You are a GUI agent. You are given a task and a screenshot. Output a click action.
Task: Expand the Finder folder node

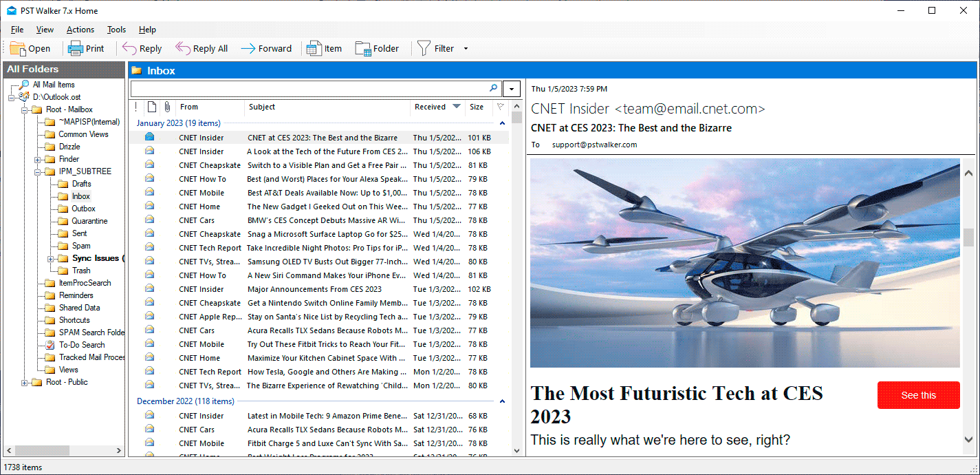38,159
